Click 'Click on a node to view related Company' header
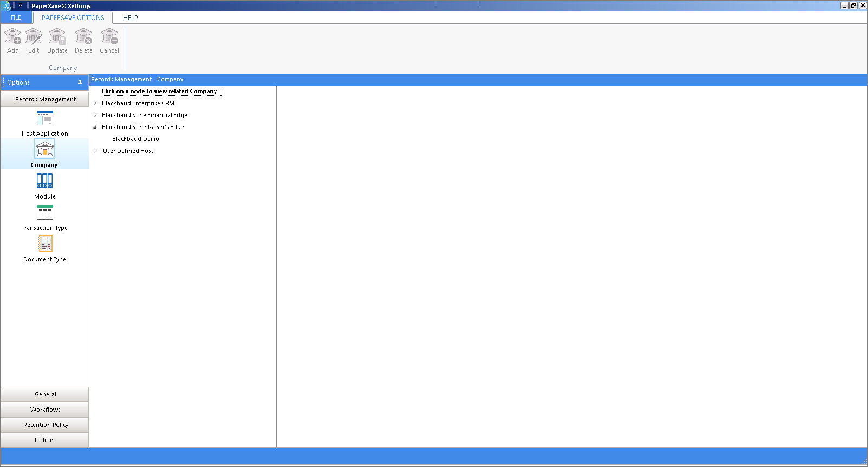The height and width of the screenshot is (467, 868). click(x=161, y=91)
